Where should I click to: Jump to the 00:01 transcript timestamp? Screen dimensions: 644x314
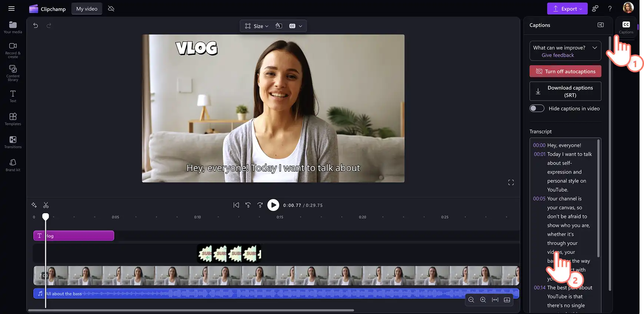click(540, 154)
